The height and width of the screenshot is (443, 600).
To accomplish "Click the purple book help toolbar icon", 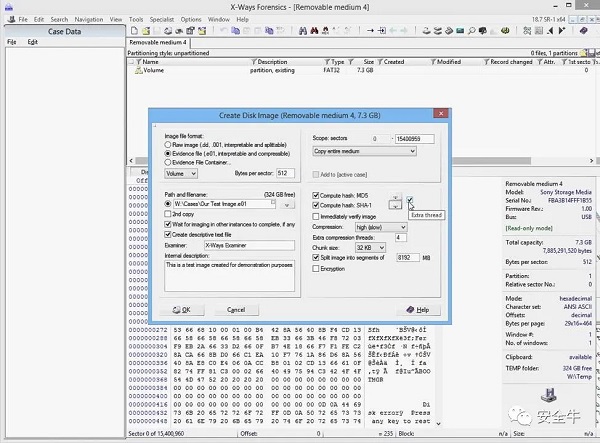I will tap(583, 31).
